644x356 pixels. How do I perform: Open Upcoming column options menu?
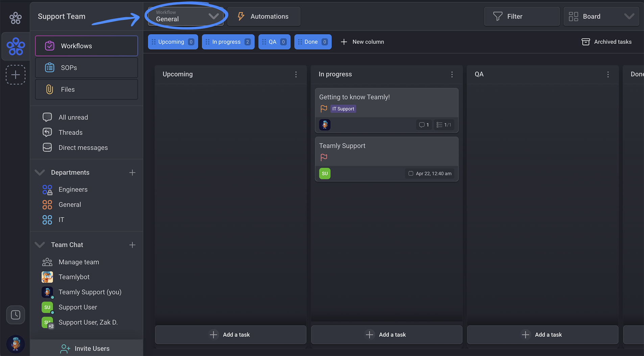(x=296, y=74)
